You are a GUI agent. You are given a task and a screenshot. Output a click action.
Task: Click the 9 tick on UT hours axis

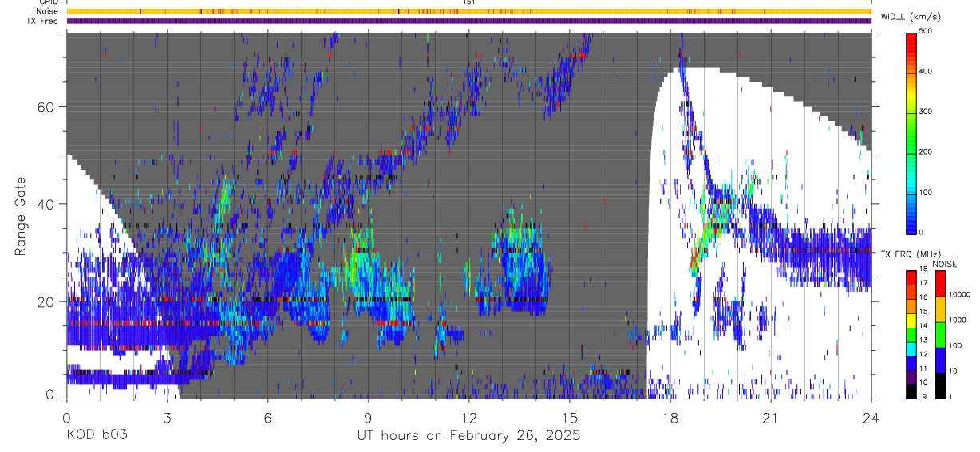[368, 418]
